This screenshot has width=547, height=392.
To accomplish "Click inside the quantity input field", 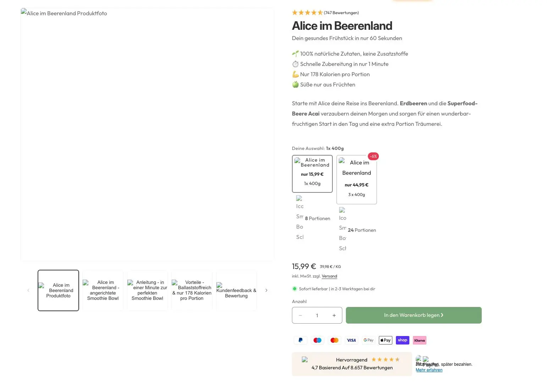I will 317,315.
